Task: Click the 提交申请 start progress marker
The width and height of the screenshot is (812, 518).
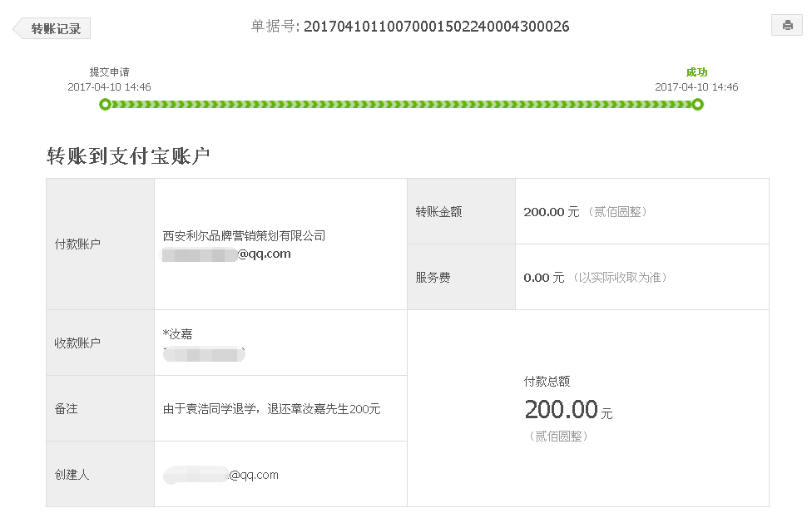Action: coord(105,105)
